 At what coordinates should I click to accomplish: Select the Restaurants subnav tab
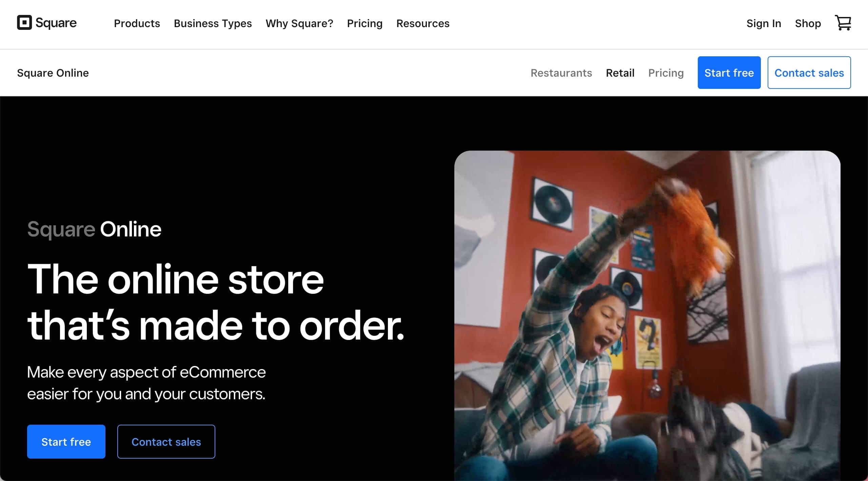[561, 73]
